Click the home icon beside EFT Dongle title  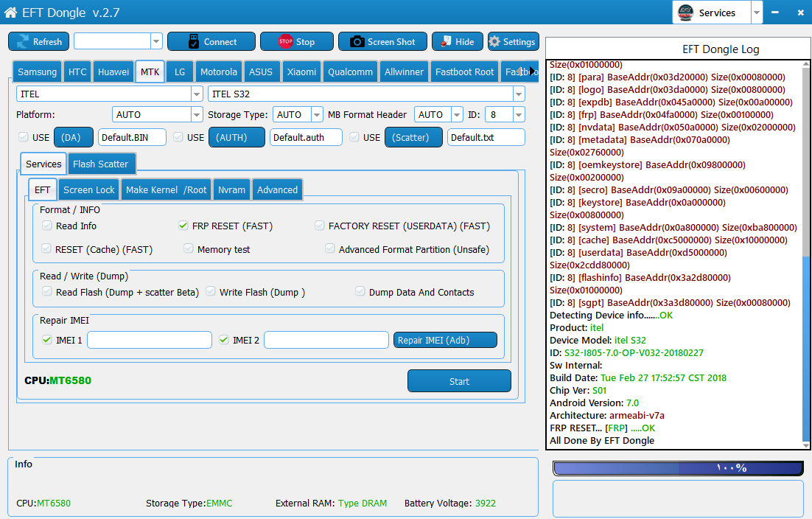pyautogui.click(x=10, y=13)
